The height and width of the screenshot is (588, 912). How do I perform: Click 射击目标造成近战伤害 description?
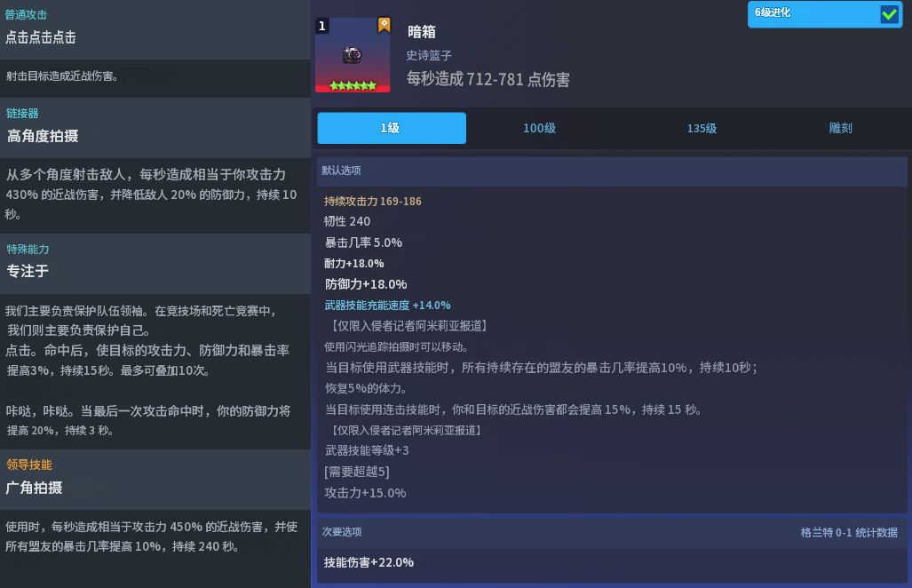click(x=62, y=76)
